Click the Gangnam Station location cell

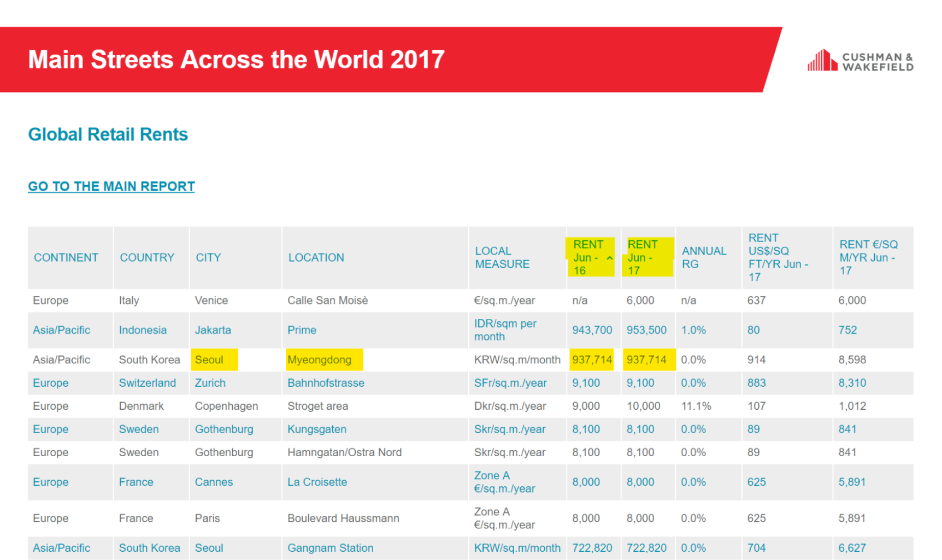point(331,548)
